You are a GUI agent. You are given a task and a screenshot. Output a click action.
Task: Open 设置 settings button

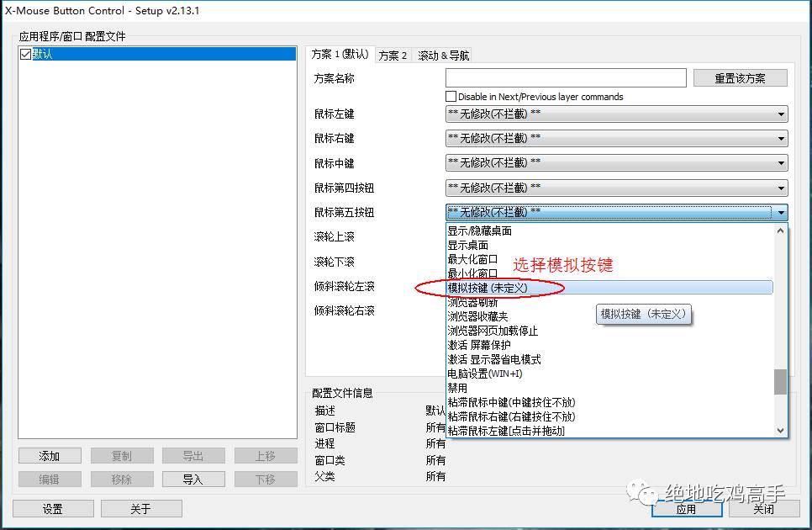[x=53, y=509]
